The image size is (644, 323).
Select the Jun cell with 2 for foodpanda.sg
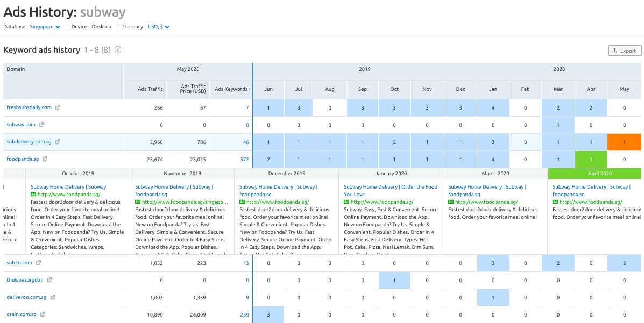click(268, 160)
